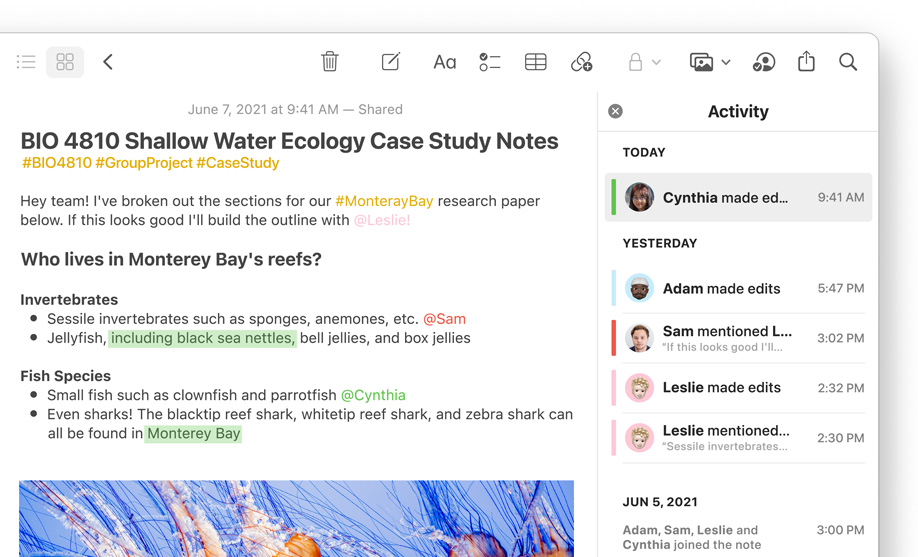Insert a table with the table icon
This screenshot has height=557, width=918.
click(x=536, y=62)
